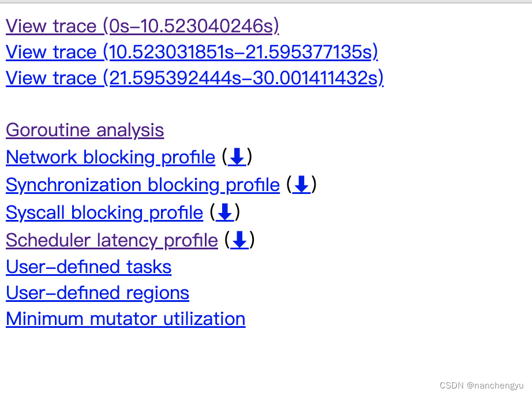Open the Syscall blocking profile link
The image size is (532, 396).
tap(104, 212)
